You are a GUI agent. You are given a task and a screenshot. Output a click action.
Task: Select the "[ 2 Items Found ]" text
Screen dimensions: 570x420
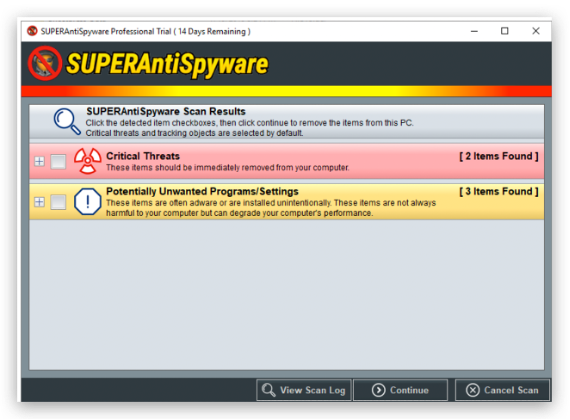point(499,156)
